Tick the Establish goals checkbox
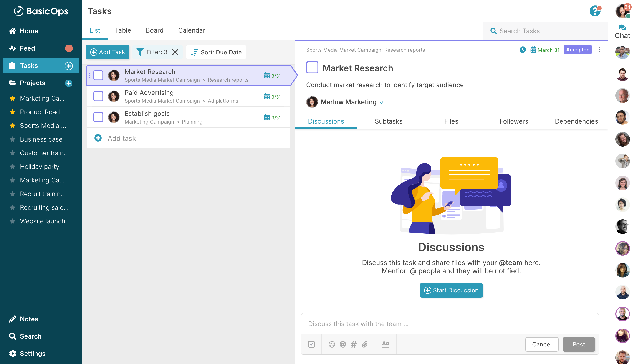The height and width of the screenshot is (364, 637). point(98,117)
